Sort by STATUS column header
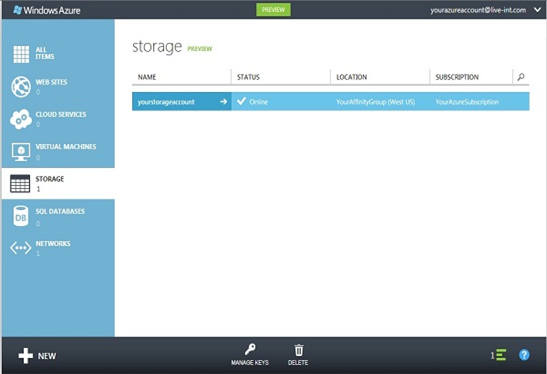Image resolution: width=547 pixels, height=374 pixels. [248, 77]
